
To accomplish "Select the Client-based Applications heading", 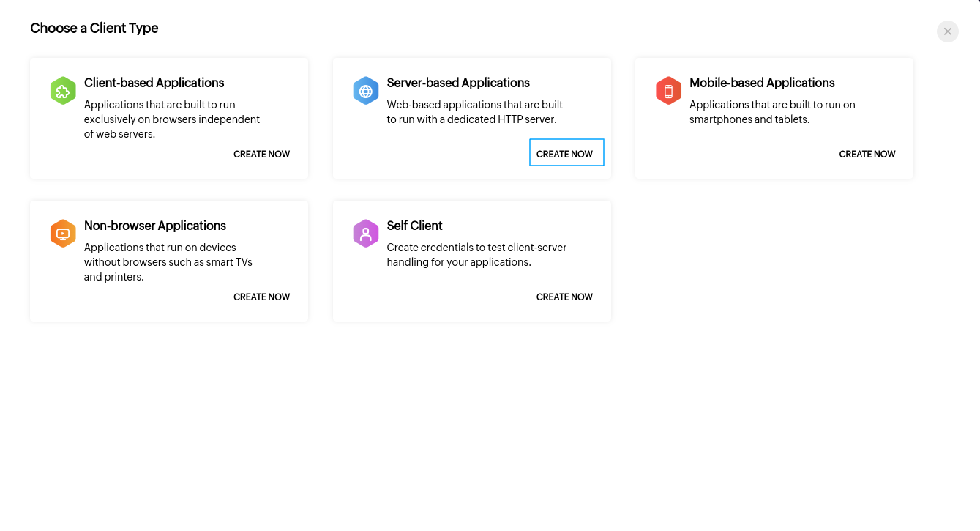I will tap(154, 83).
